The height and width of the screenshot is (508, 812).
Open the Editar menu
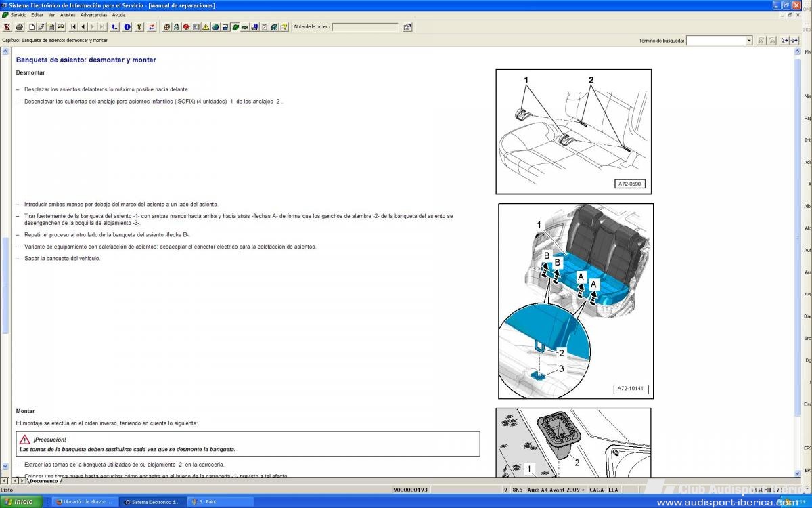pyautogui.click(x=37, y=14)
